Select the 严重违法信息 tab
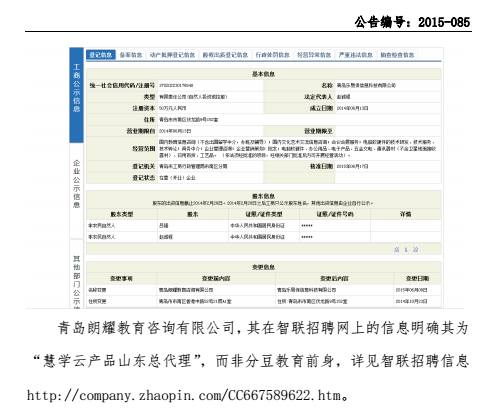 point(356,55)
